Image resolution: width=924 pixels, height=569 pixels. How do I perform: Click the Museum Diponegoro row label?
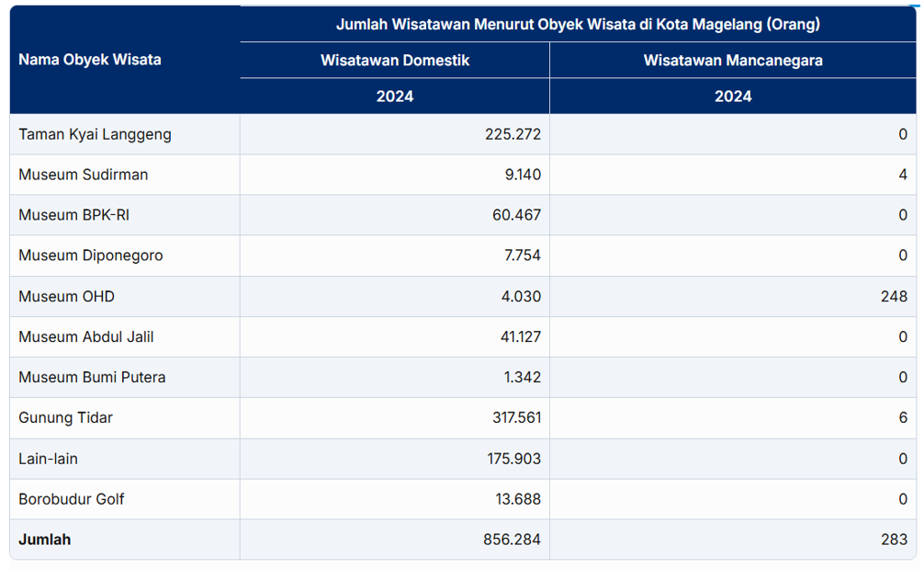pos(90,256)
